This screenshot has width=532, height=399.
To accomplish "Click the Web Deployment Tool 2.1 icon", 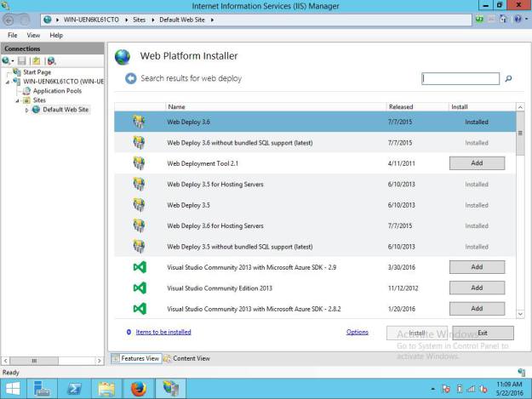I will (139, 163).
